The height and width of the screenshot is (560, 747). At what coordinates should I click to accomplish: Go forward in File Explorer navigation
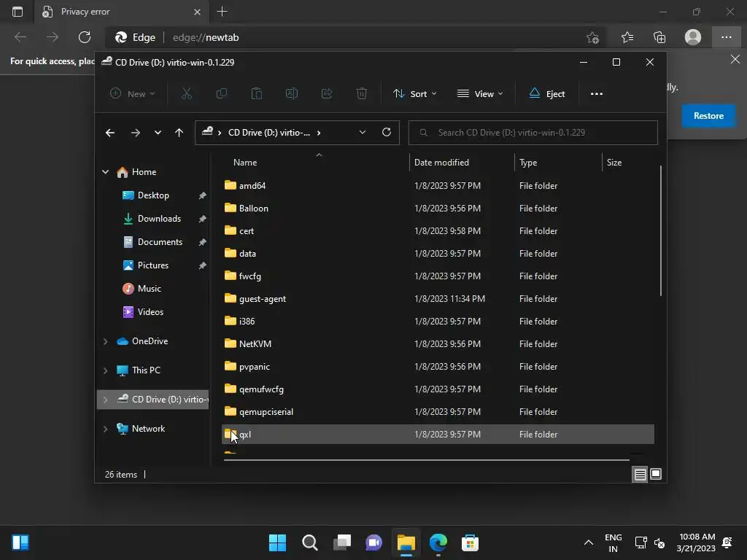click(x=135, y=133)
